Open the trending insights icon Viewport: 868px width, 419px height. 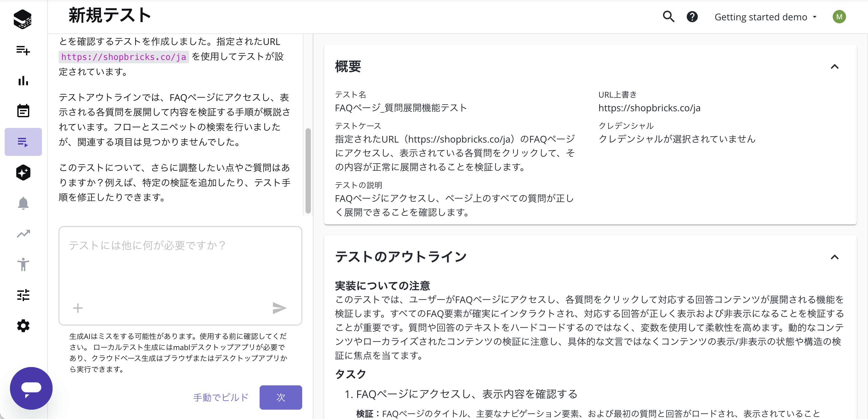click(23, 233)
